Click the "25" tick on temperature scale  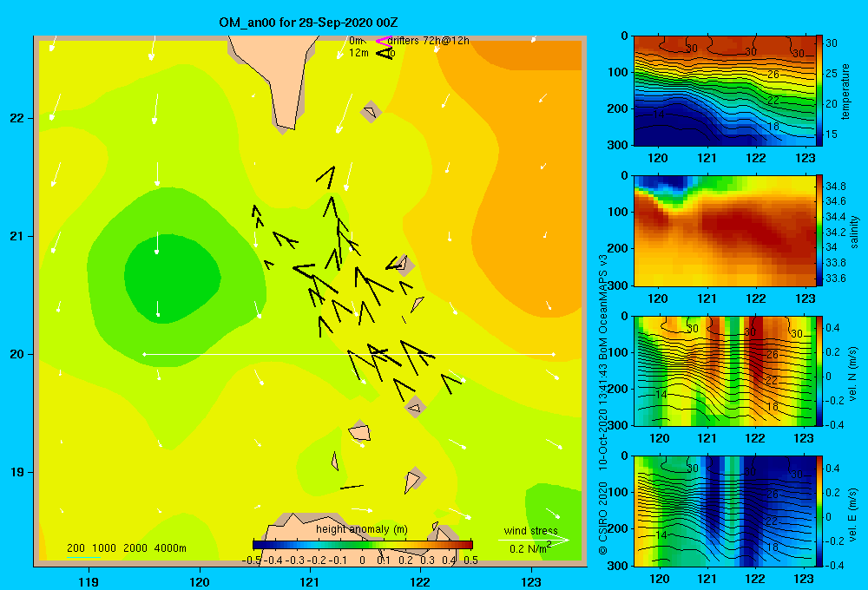[832, 73]
